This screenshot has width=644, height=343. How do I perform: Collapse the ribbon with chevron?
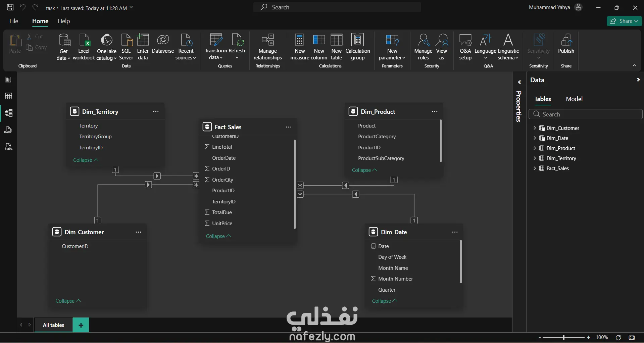click(x=634, y=66)
